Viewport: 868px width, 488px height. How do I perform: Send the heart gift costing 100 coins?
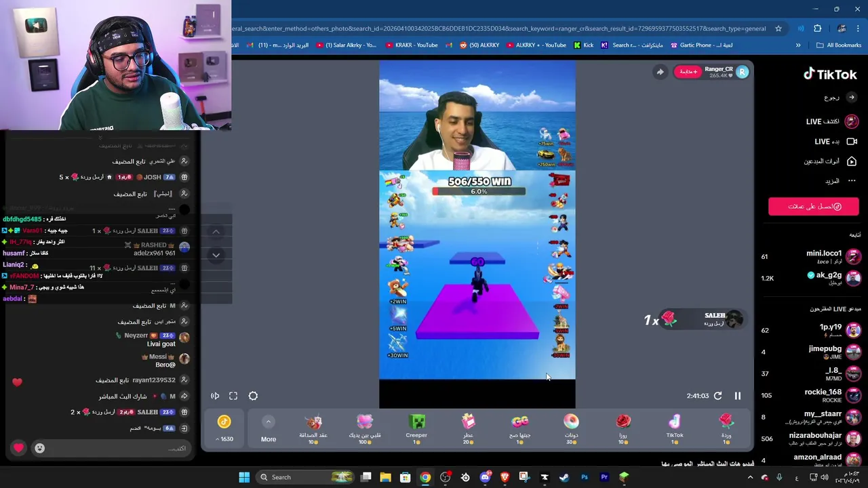click(365, 430)
